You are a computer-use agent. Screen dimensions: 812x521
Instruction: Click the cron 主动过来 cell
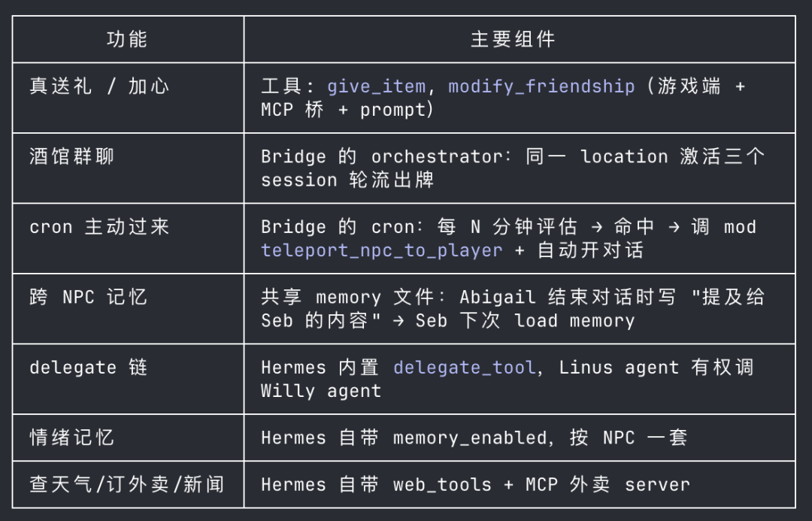(99, 227)
